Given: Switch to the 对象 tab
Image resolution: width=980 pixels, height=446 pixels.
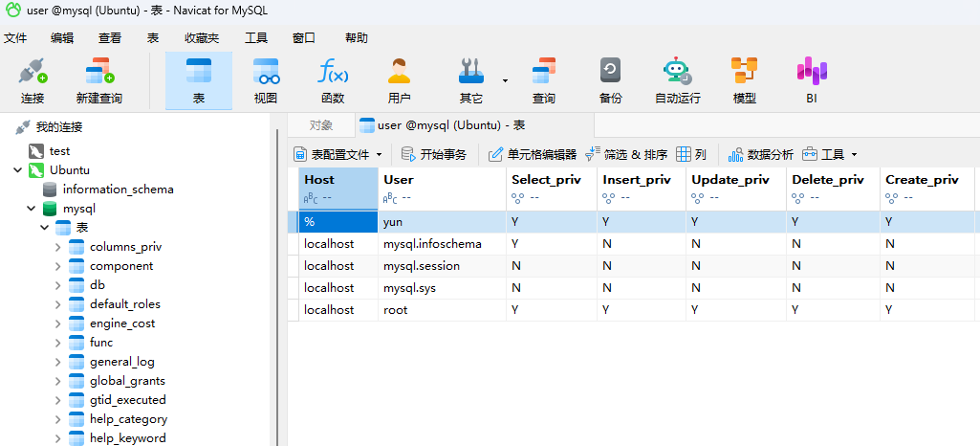Looking at the screenshot, I should 321,125.
